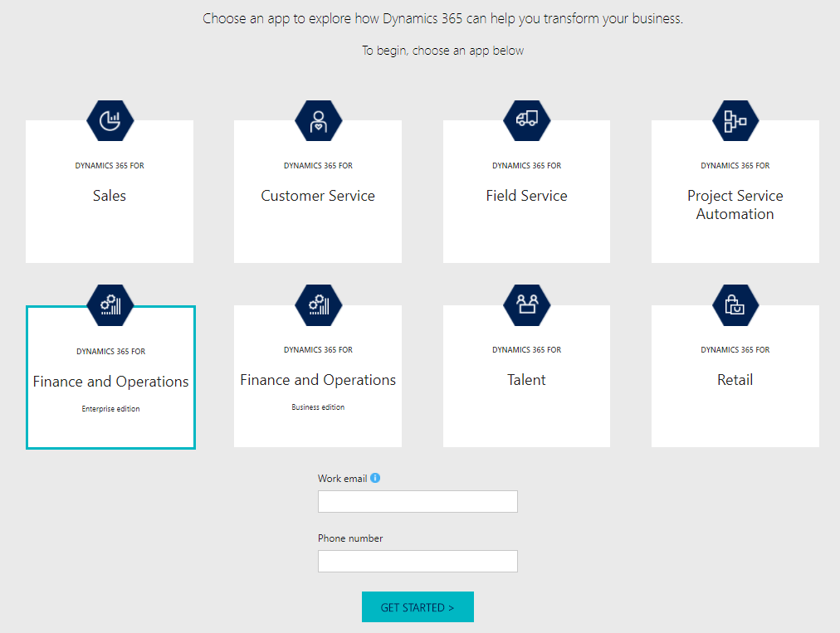Click the Customer Service person icon
This screenshot has width=840, height=633.
pyautogui.click(x=318, y=120)
